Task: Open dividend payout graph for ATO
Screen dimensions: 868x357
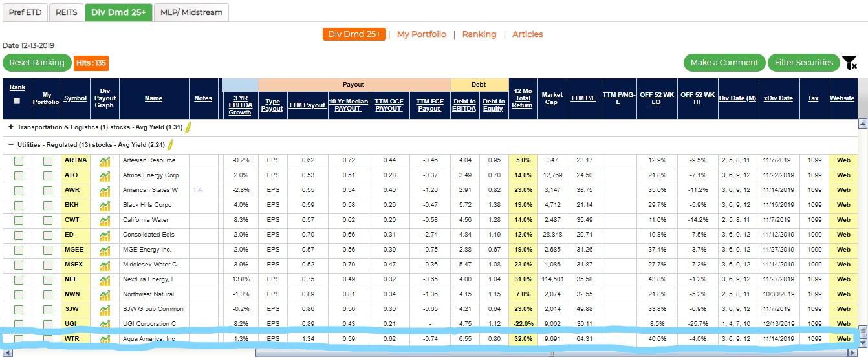Action: point(105,175)
